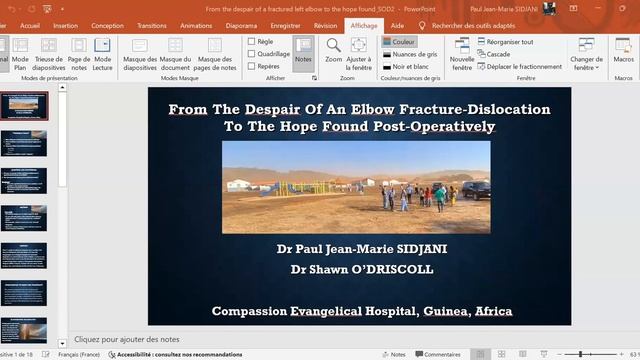Select slide thumbnail 5

pyautogui.click(x=24, y=256)
